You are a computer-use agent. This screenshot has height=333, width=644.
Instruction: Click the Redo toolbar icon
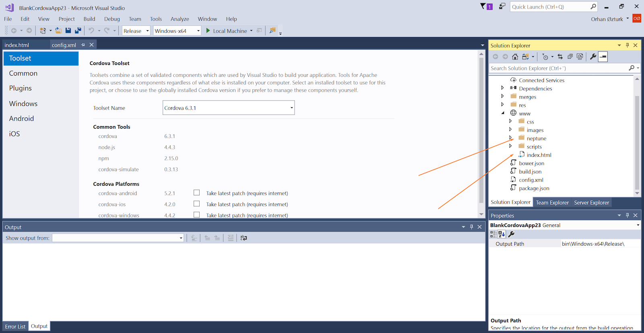point(107,31)
